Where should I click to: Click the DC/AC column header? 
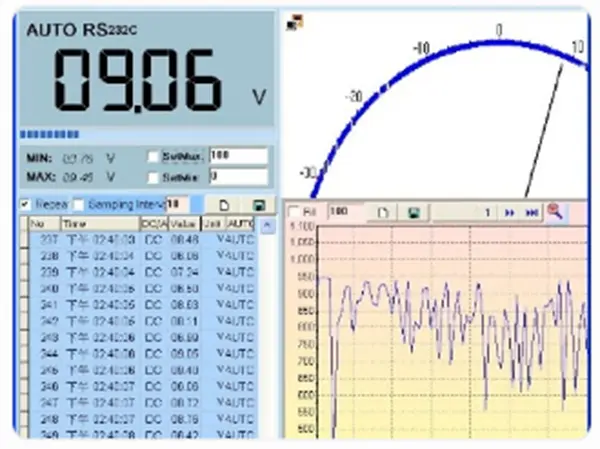[x=154, y=224]
